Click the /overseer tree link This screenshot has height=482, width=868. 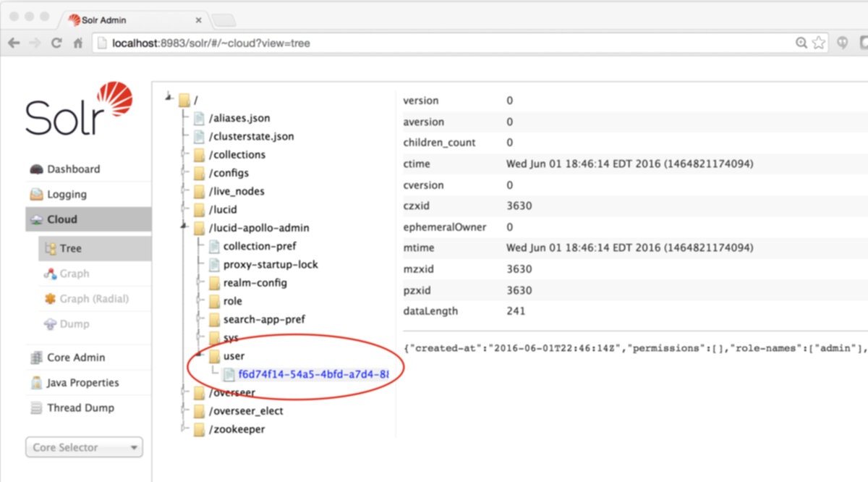231,393
